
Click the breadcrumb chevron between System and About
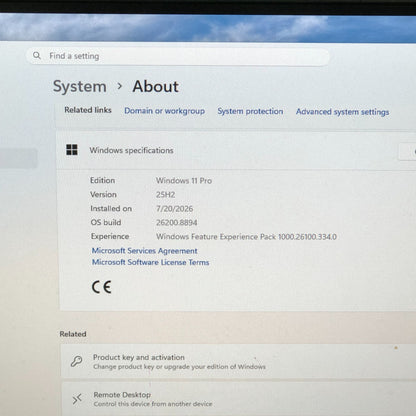point(120,86)
